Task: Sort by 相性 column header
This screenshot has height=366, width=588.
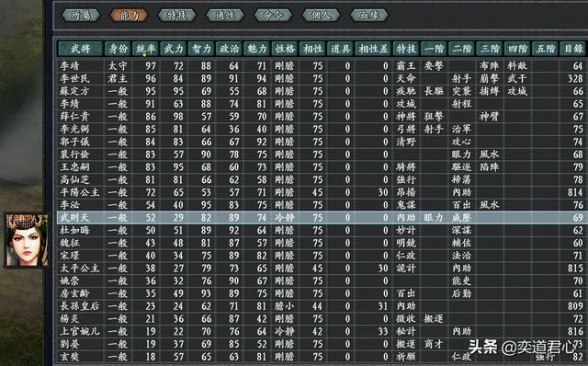Action: [312, 49]
